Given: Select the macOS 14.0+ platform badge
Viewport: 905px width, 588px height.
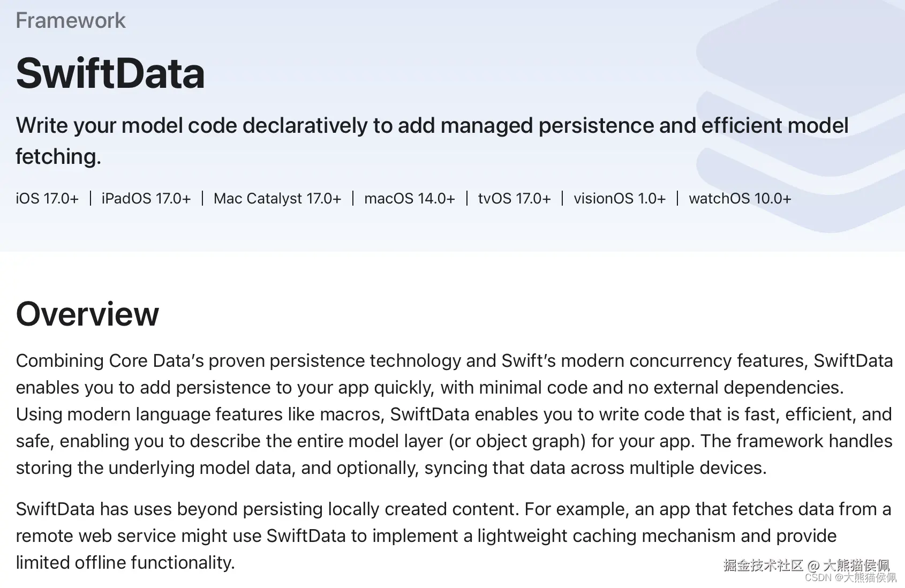Looking at the screenshot, I should point(410,199).
